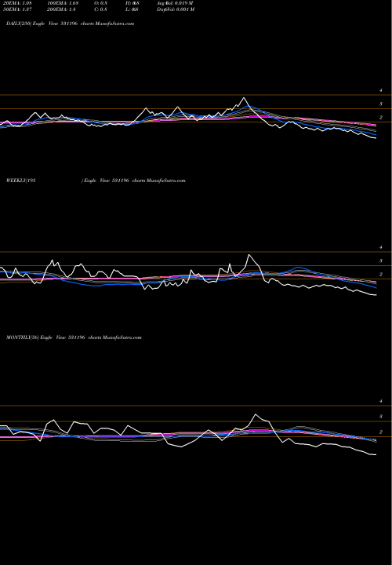Select the close price "C:" reading
This screenshot has height=565, width=392.
pos(101,9)
